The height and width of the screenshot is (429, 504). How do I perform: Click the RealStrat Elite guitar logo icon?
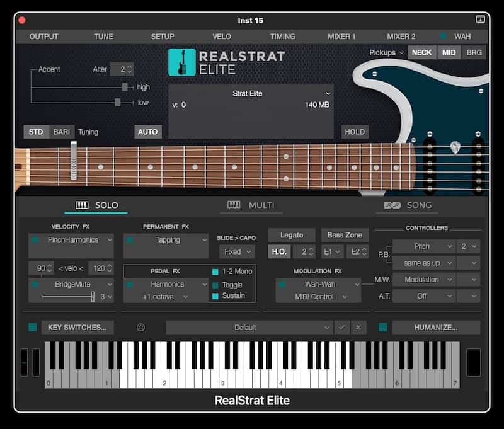coord(182,62)
